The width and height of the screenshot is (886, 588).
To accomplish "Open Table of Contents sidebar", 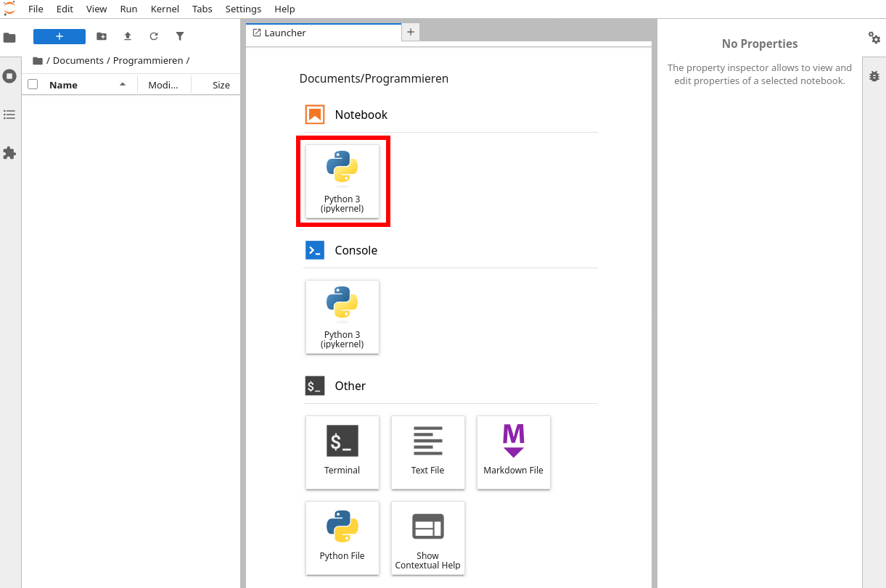I will (9, 115).
